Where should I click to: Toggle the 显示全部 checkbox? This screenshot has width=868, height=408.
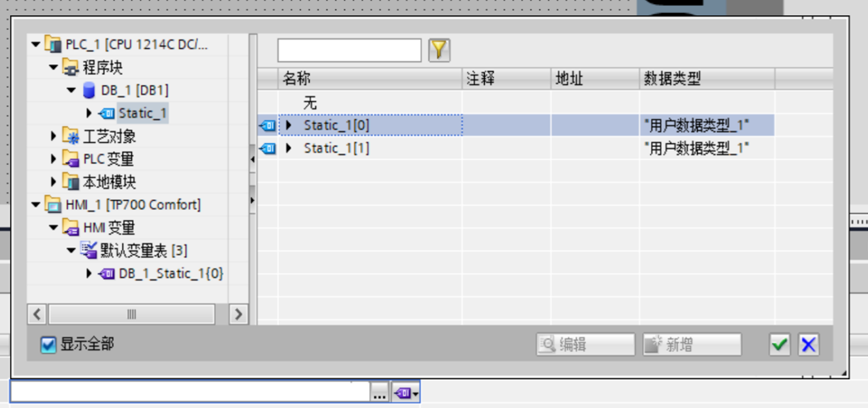click(x=48, y=345)
